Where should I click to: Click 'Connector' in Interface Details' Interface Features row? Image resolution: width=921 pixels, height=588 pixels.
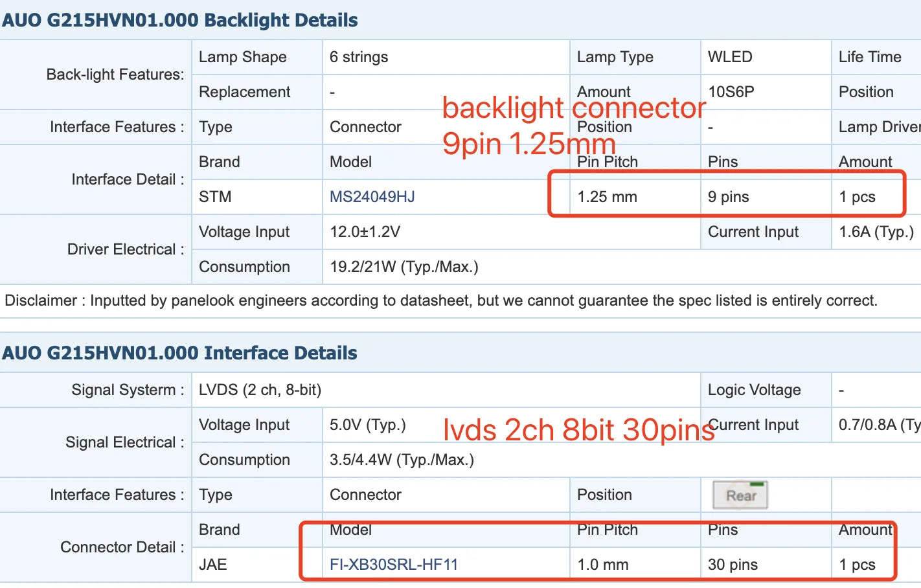[x=365, y=495]
